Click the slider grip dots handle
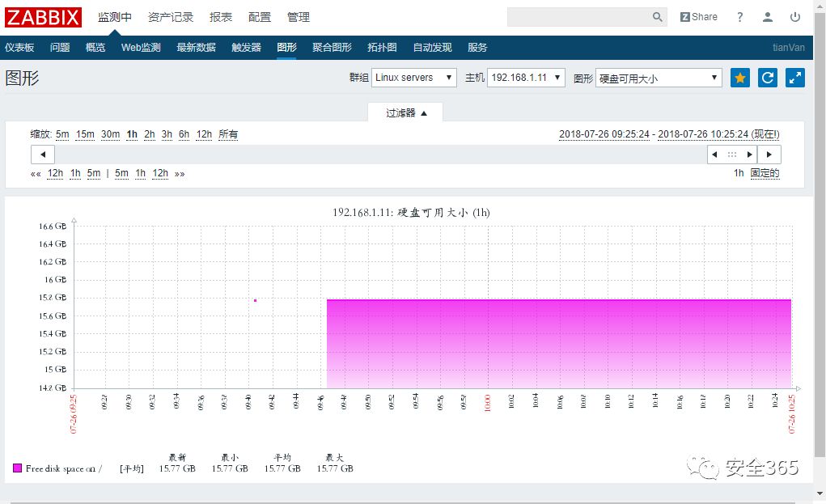The height and width of the screenshot is (504, 826). [731, 155]
